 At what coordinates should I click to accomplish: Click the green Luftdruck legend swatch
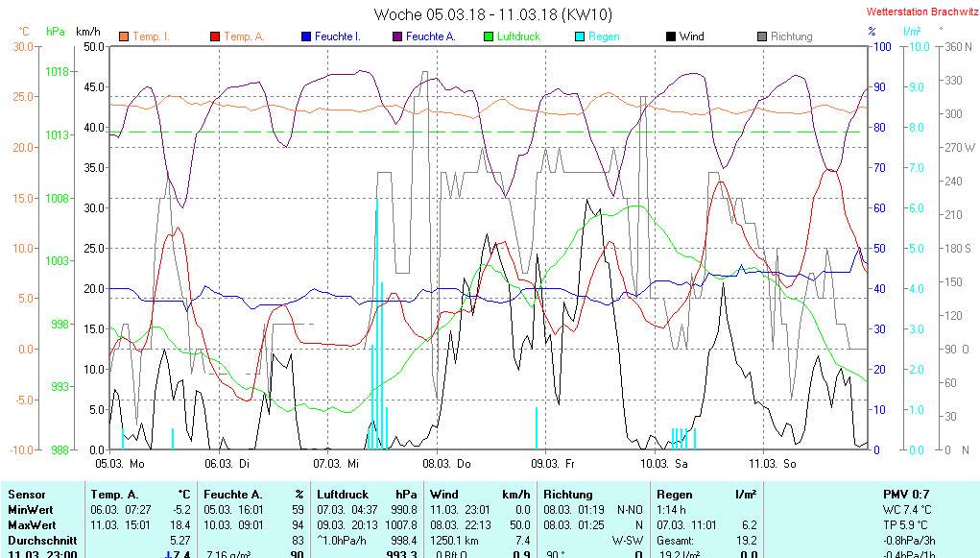tap(489, 36)
